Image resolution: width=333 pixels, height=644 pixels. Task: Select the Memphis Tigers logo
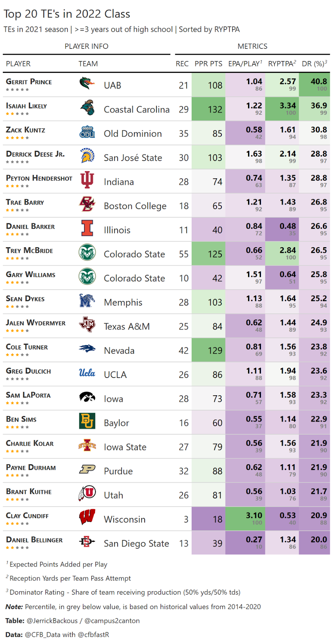pyautogui.click(x=87, y=301)
